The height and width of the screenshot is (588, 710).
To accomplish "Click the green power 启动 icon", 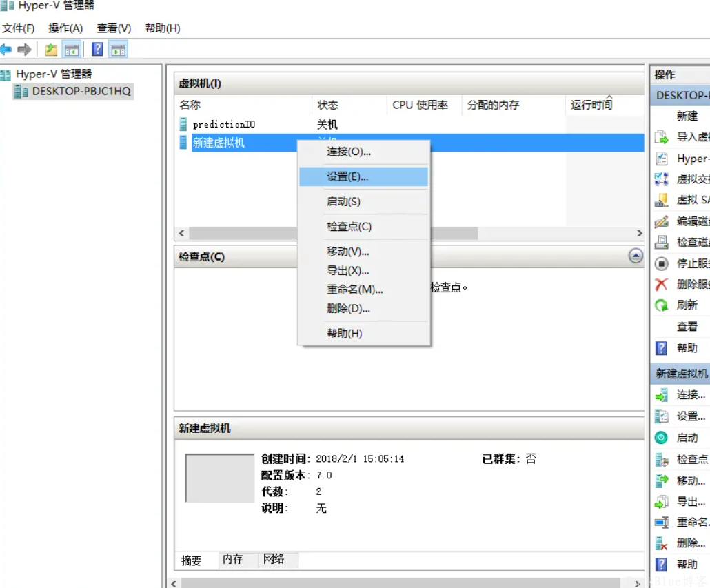I will pos(662,438).
